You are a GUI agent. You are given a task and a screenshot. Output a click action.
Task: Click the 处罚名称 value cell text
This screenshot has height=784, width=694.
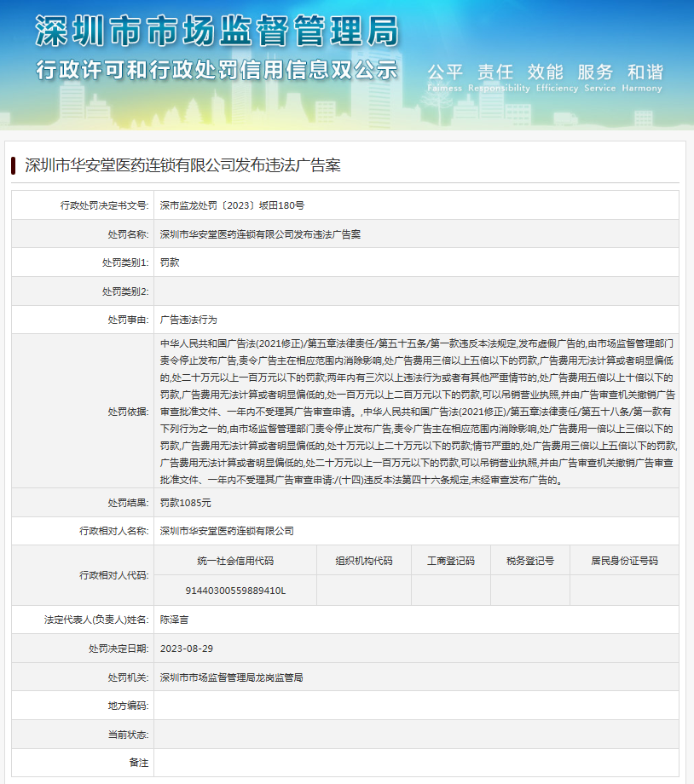260,234
